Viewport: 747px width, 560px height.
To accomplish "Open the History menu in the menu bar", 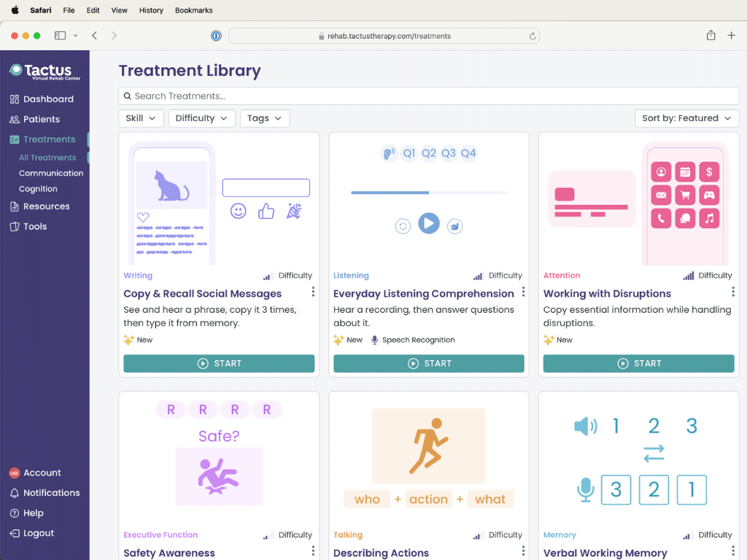I will pyautogui.click(x=151, y=10).
